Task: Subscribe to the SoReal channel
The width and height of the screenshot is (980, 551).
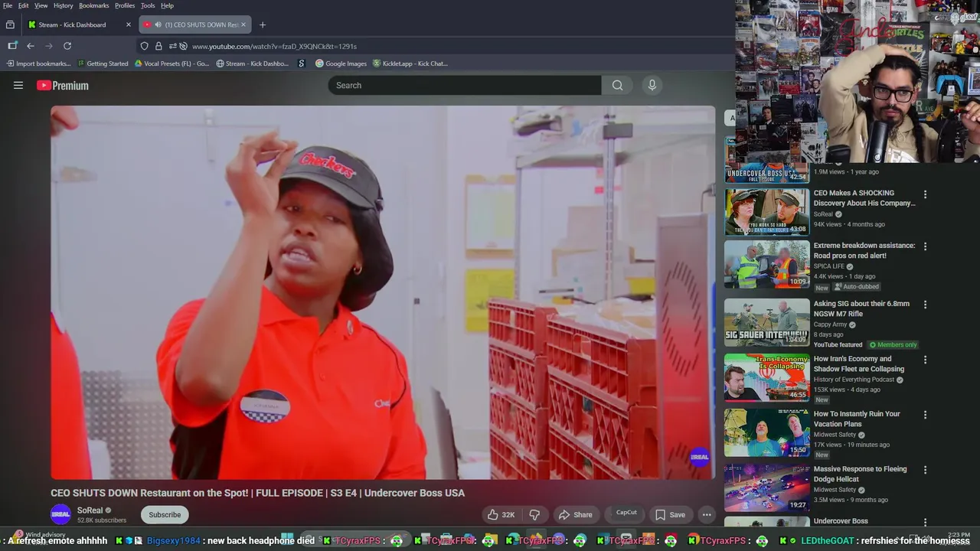Action: pos(165,515)
